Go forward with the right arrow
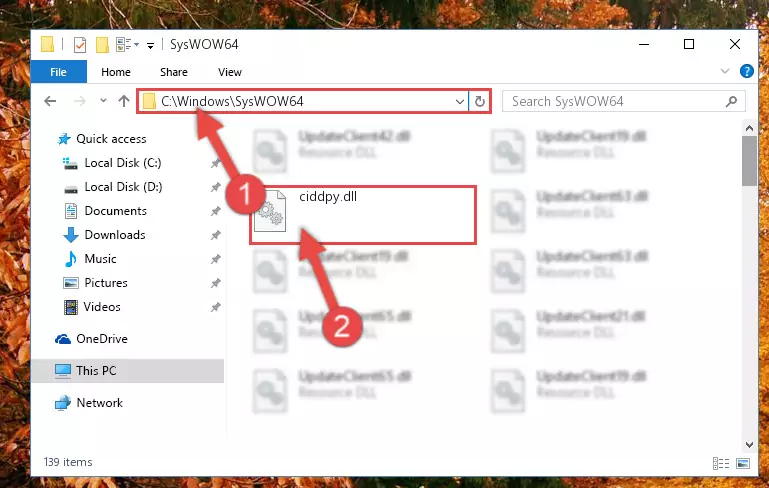 [79, 102]
